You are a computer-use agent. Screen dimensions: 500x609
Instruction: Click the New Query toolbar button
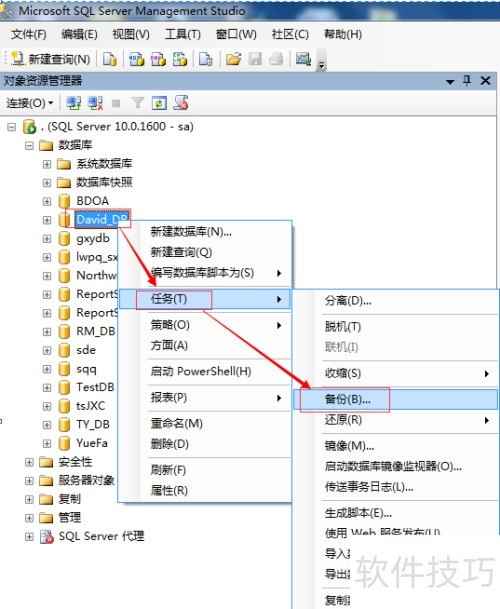click(x=51, y=59)
